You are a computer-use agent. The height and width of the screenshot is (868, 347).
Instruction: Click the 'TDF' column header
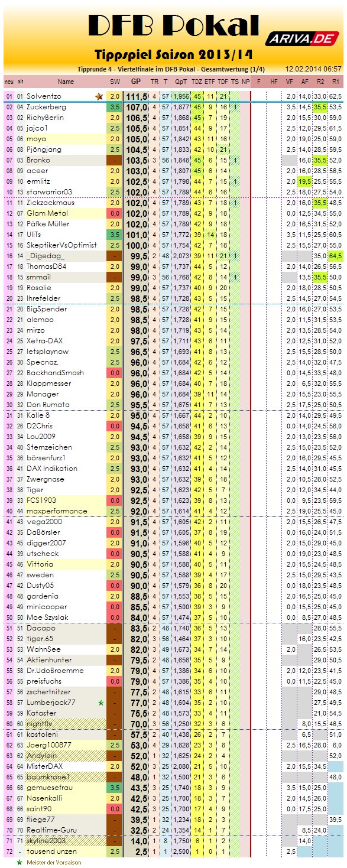pyautogui.click(x=223, y=82)
